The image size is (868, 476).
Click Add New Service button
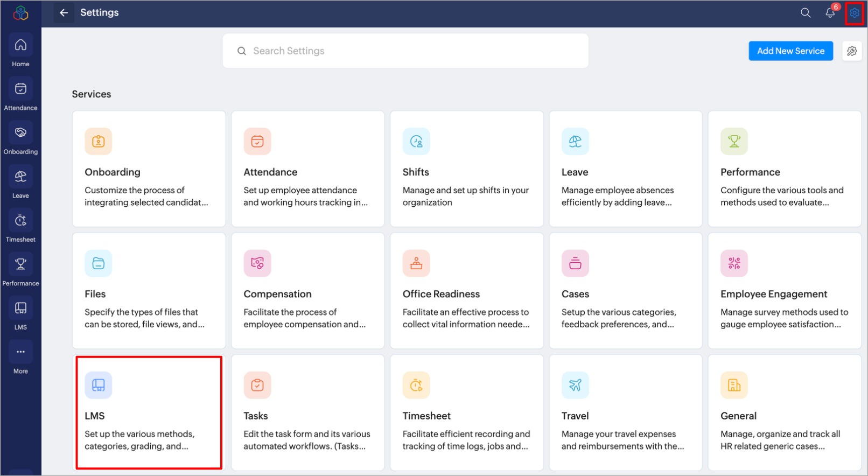pyautogui.click(x=790, y=51)
